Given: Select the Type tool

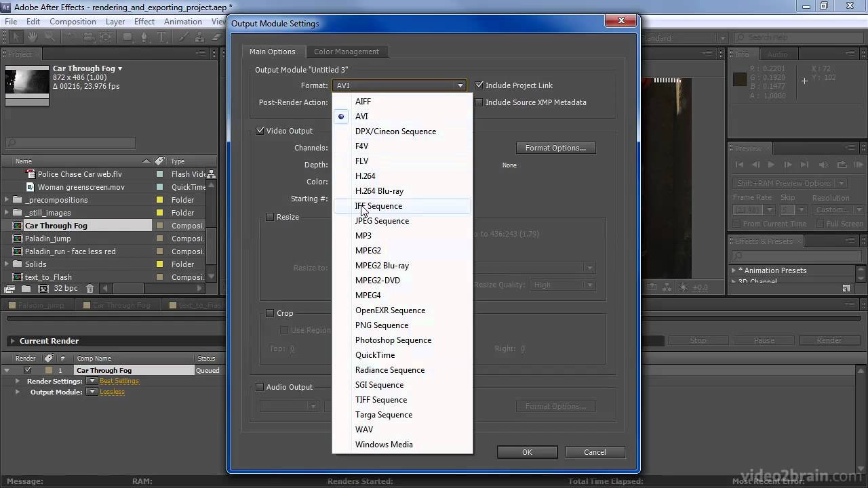Looking at the screenshot, I should click(163, 37).
